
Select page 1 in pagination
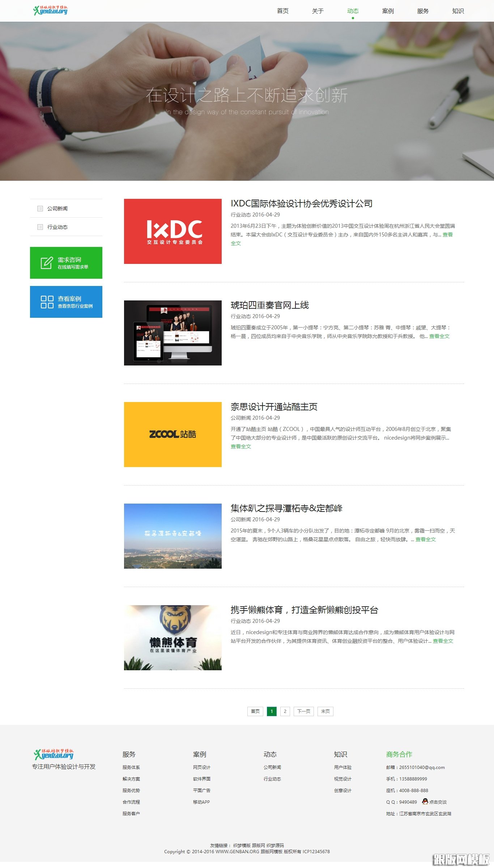272,711
